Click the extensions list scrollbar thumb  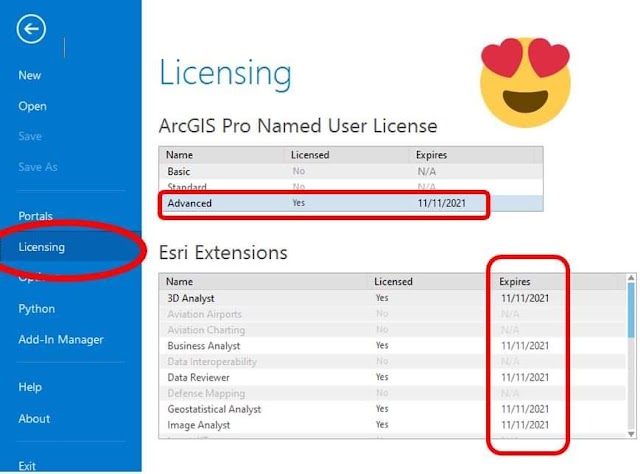coord(631,310)
